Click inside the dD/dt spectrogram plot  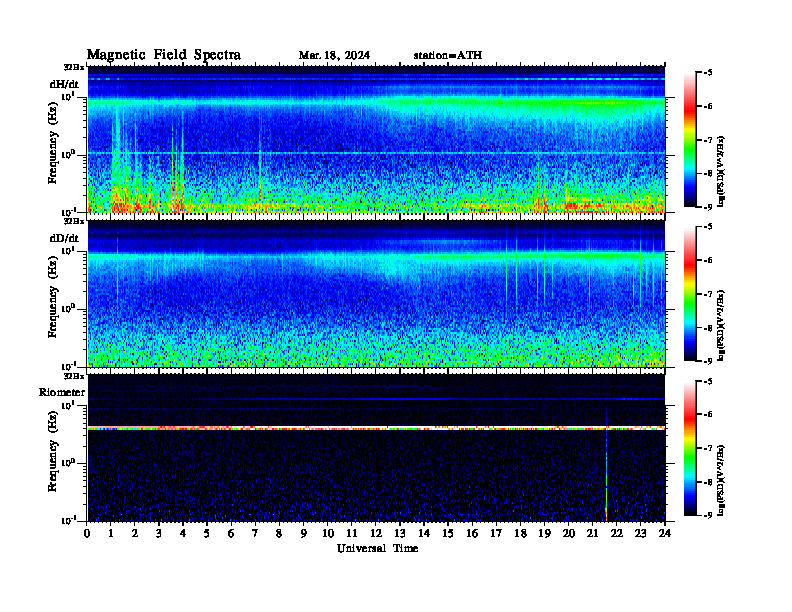click(x=376, y=294)
